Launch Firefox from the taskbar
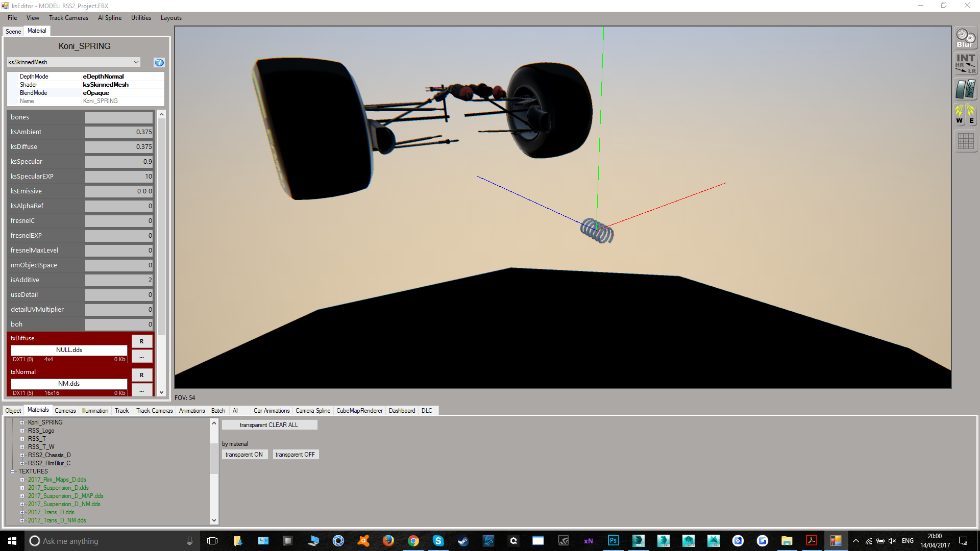Viewport: 980px width, 551px height. 388,541
